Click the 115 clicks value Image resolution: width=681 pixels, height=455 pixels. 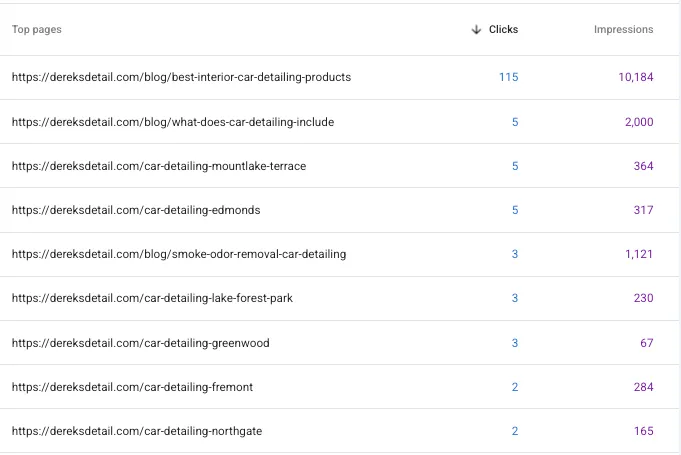509,77
